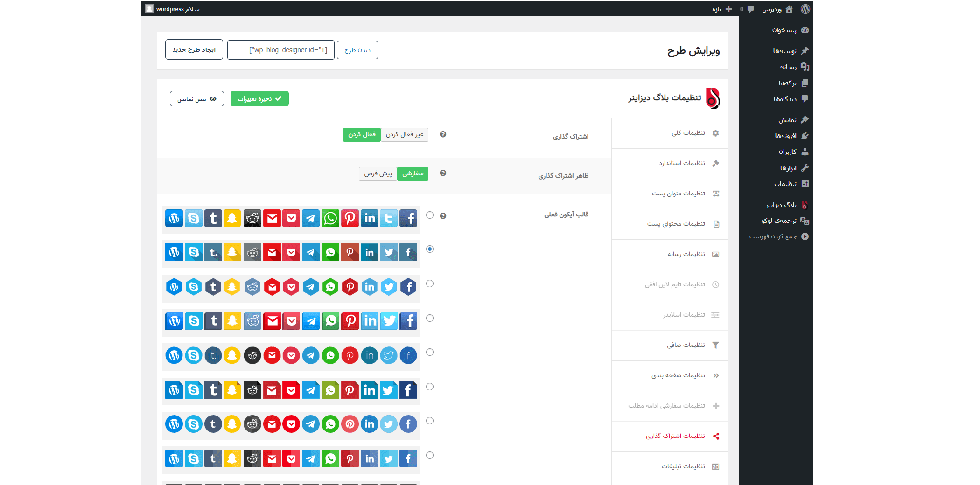
Task: Select the fourth icon theme radio button
Action: (x=430, y=318)
